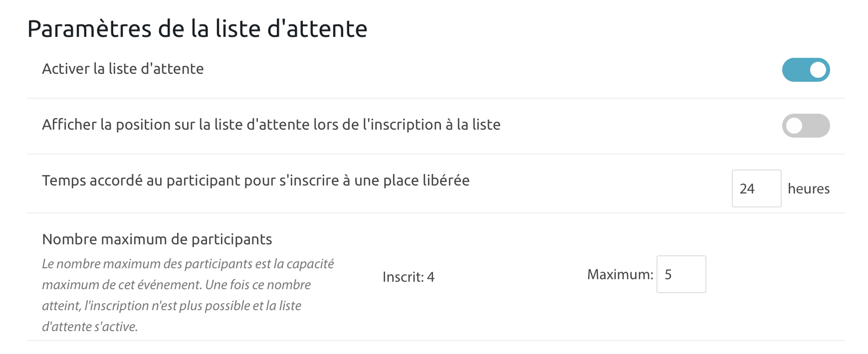Click the "Maximum:" label

click(x=620, y=275)
